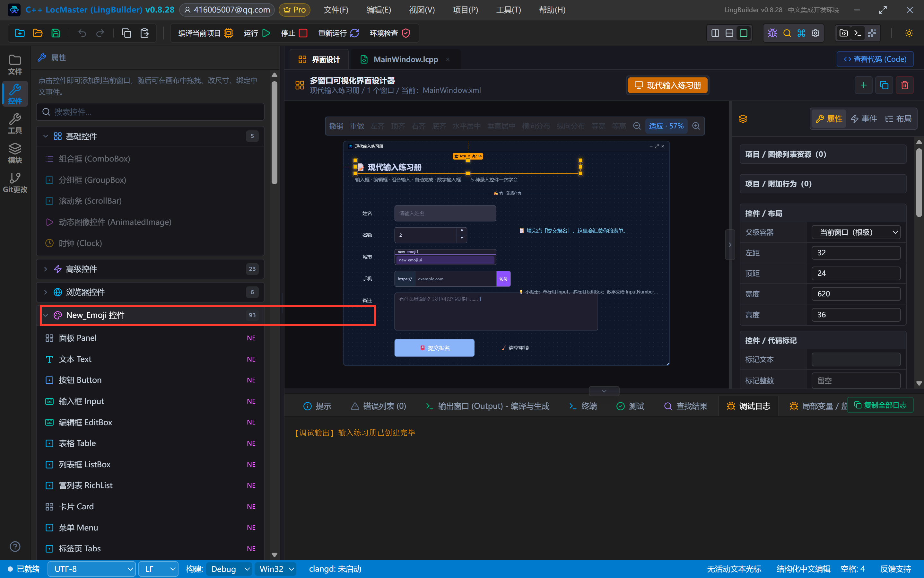Viewport: 924px width, 578px height.
Task: Click the save disk icon
Action: [56, 33]
